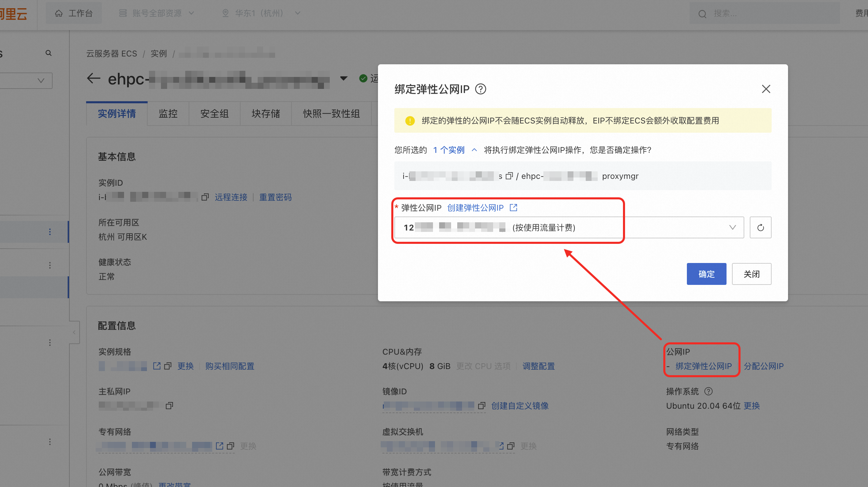This screenshot has height=487, width=868.
Task: Click help icon next to 操作系统
Action: point(708,391)
